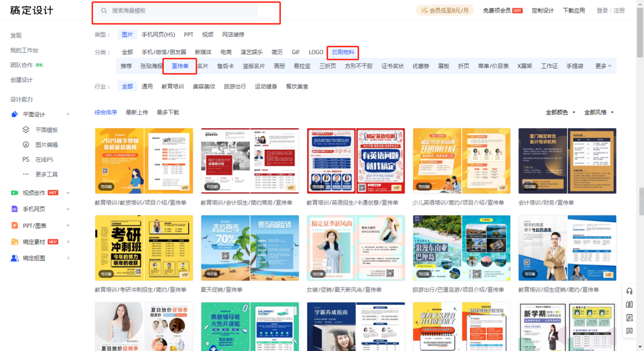The height and width of the screenshot is (351, 644).
Task: Open the 全部颜色 filter dropdown
Action: [x=561, y=112]
